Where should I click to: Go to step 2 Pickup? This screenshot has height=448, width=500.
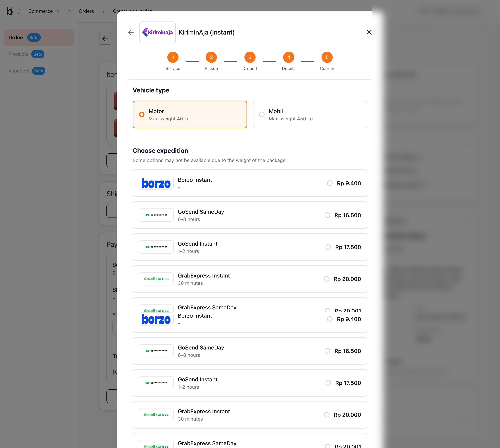pos(211,57)
